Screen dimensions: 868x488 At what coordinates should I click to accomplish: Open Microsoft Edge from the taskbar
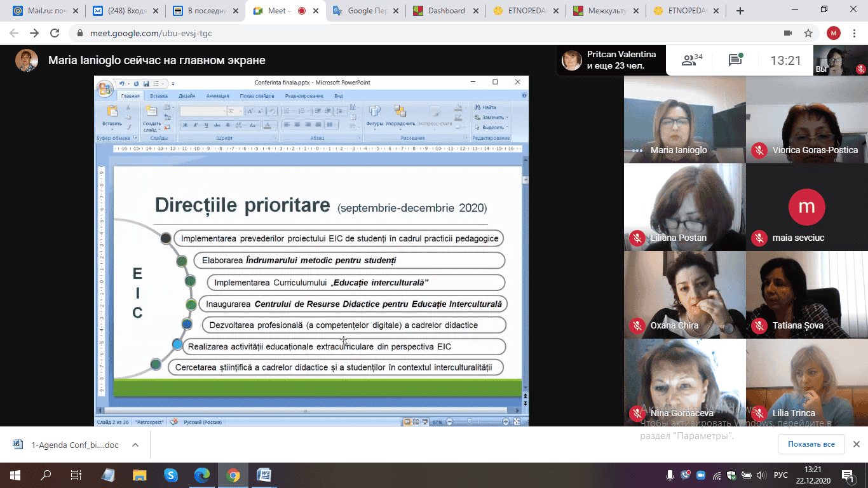point(201,475)
